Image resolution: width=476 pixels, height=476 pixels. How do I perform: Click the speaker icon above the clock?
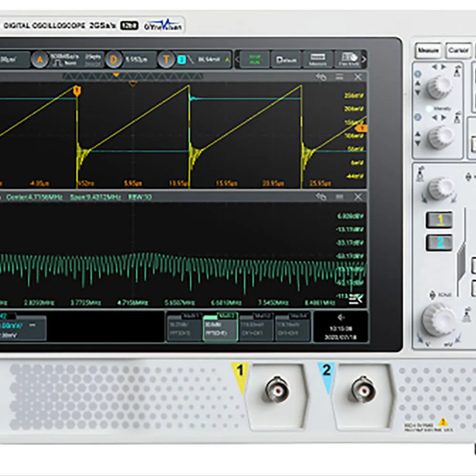pyautogui.click(x=340, y=317)
